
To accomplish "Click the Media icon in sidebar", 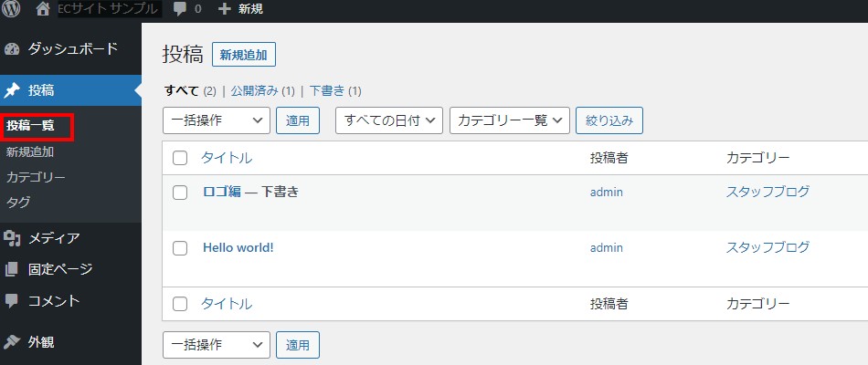I will (x=12, y=239).
